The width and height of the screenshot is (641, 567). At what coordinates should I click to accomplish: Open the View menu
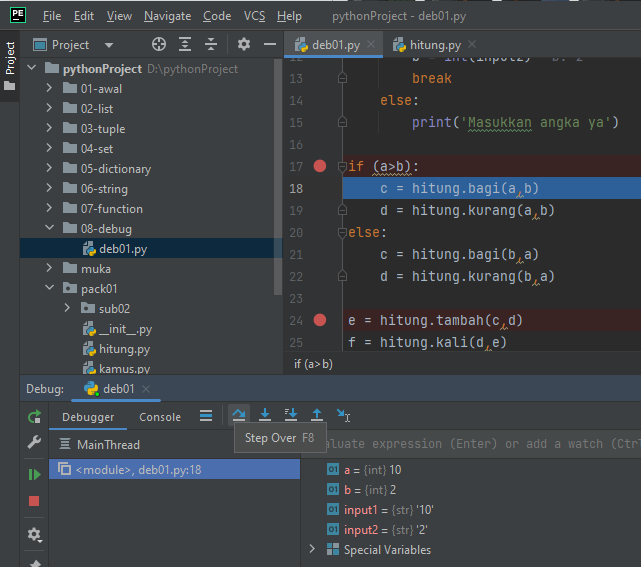click(119, 16)
